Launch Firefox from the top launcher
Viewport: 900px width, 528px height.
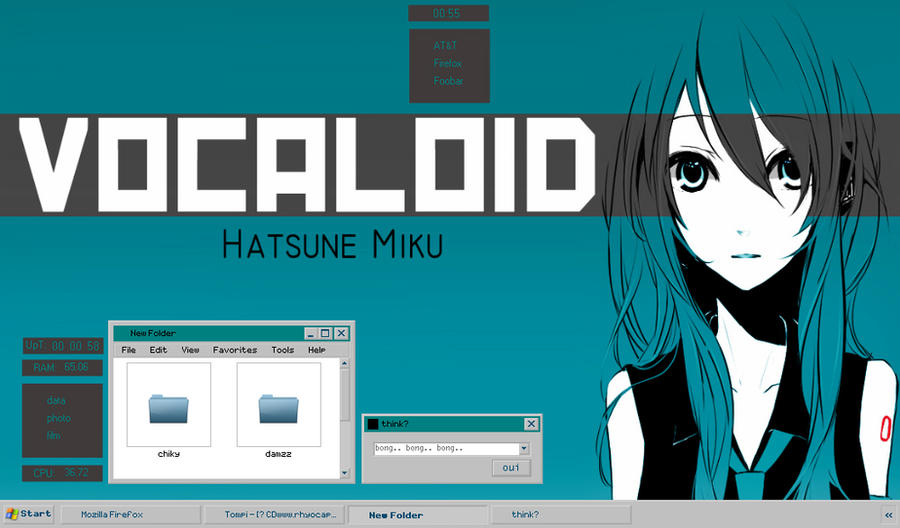pos(448,63)
